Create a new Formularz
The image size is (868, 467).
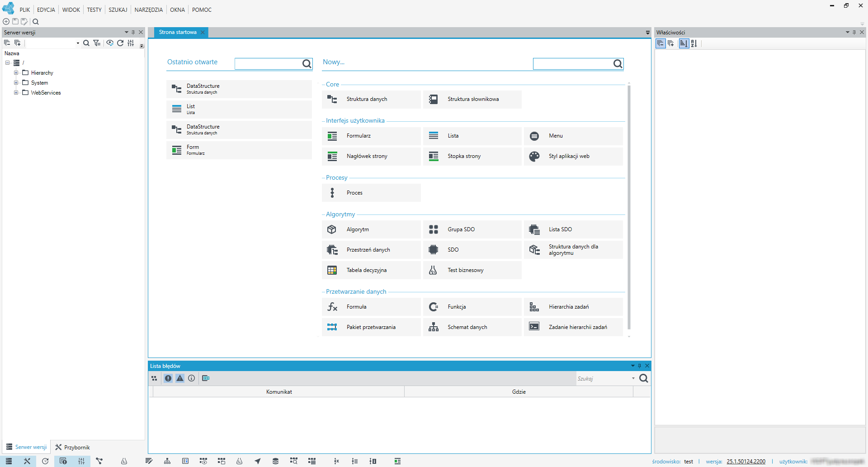click(x=371, y=136)
